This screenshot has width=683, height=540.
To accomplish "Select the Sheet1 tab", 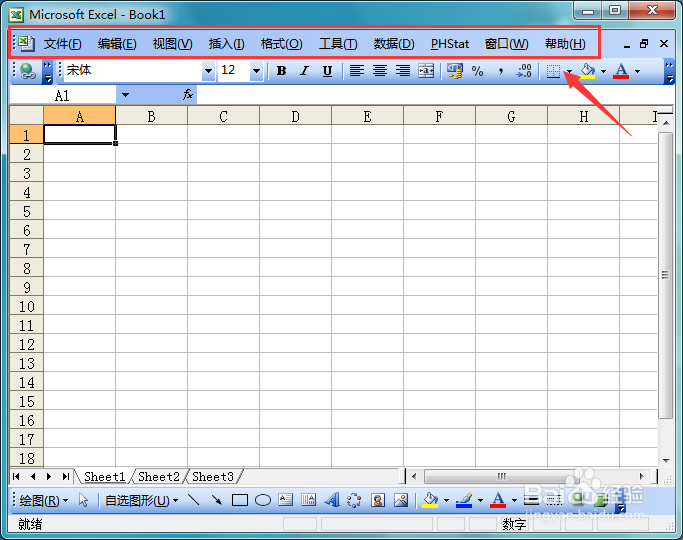I will pyautogui.click(x=105, y=477).
